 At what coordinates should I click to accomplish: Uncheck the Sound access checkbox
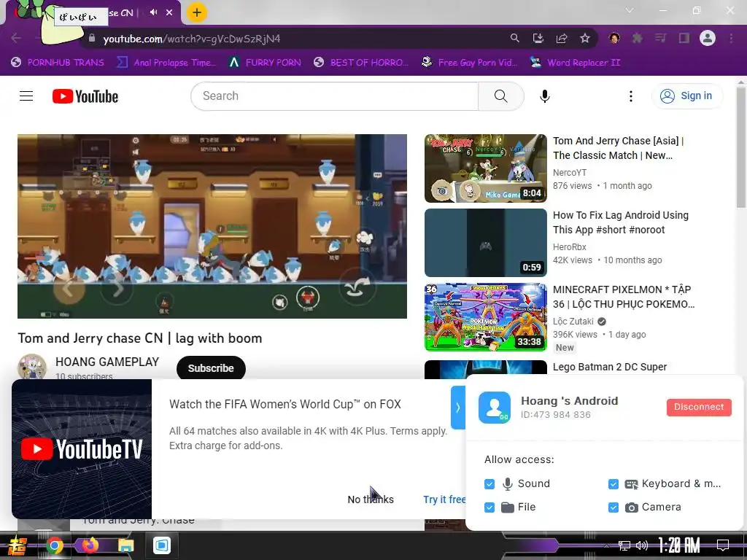(489, 484)
